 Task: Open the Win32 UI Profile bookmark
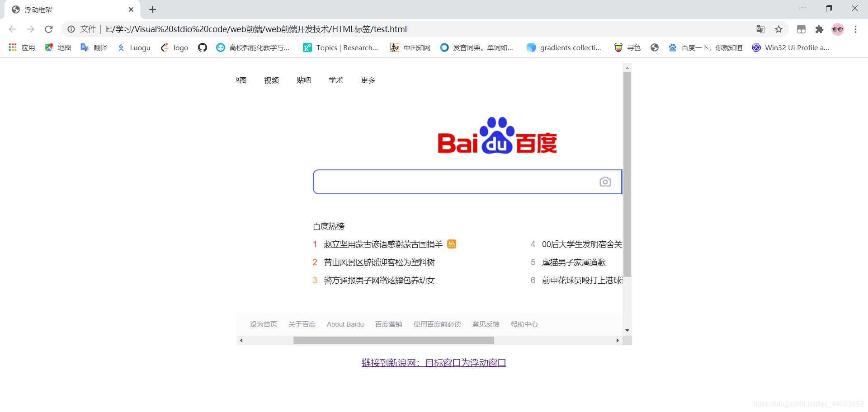pyautogui.click(x=791, y=47)
